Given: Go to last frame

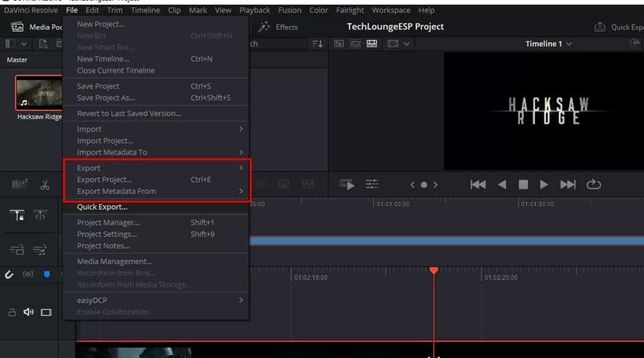Looking at the screenshot, I should coord(568,184).
